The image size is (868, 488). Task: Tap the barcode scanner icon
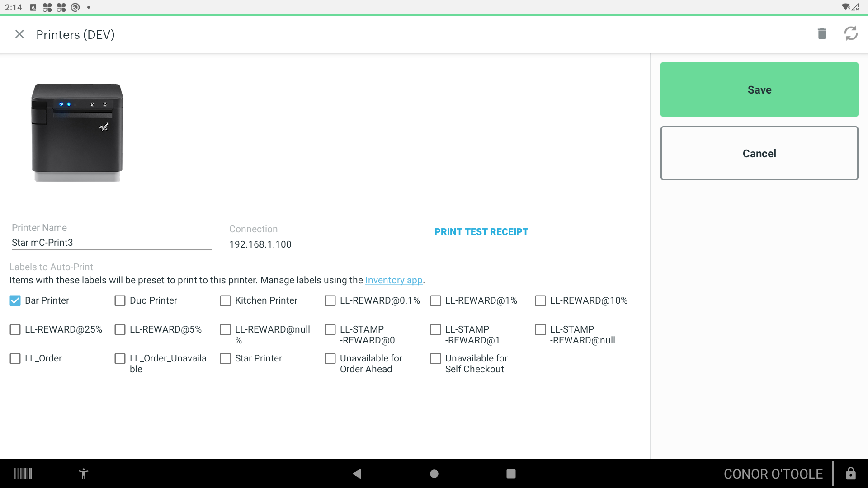pyautogui.click(x=23, y=474)
